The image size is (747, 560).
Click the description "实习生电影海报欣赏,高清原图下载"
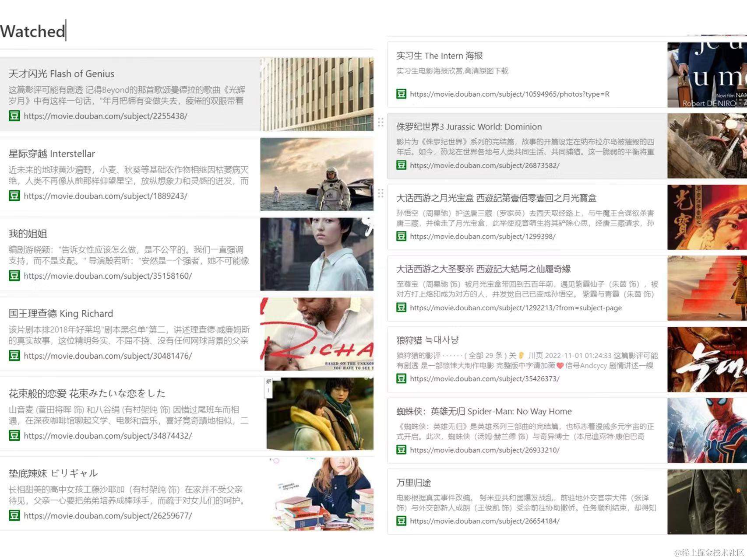pos(452,71)
